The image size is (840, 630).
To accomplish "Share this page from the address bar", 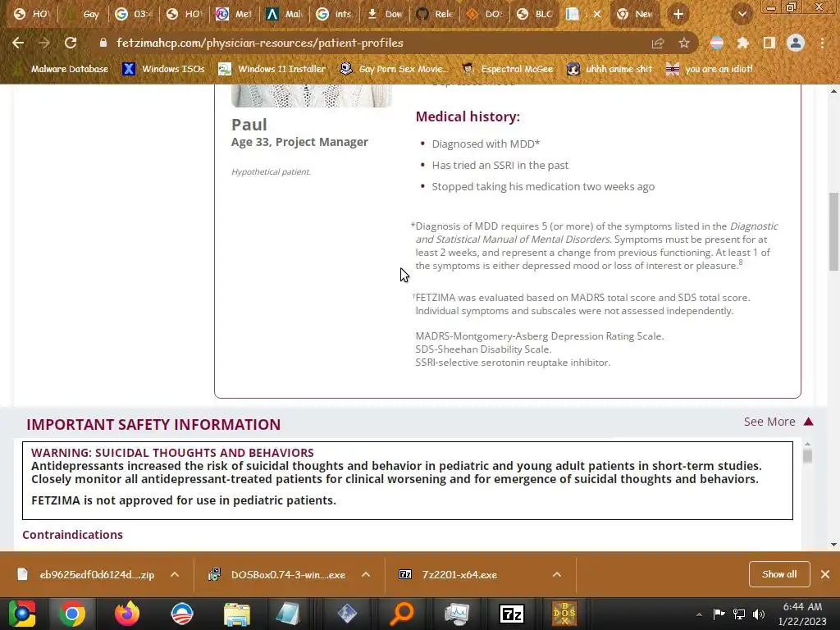I will (658, 43).
